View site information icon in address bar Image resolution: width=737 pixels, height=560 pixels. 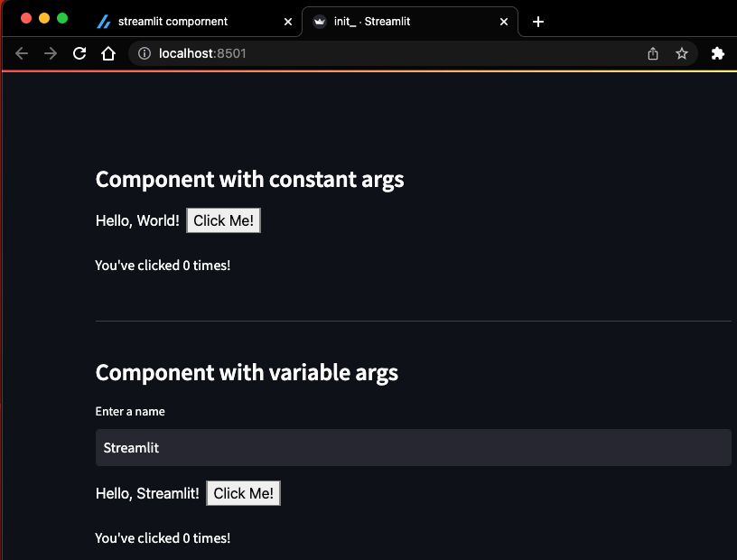(x=145, y=53)
